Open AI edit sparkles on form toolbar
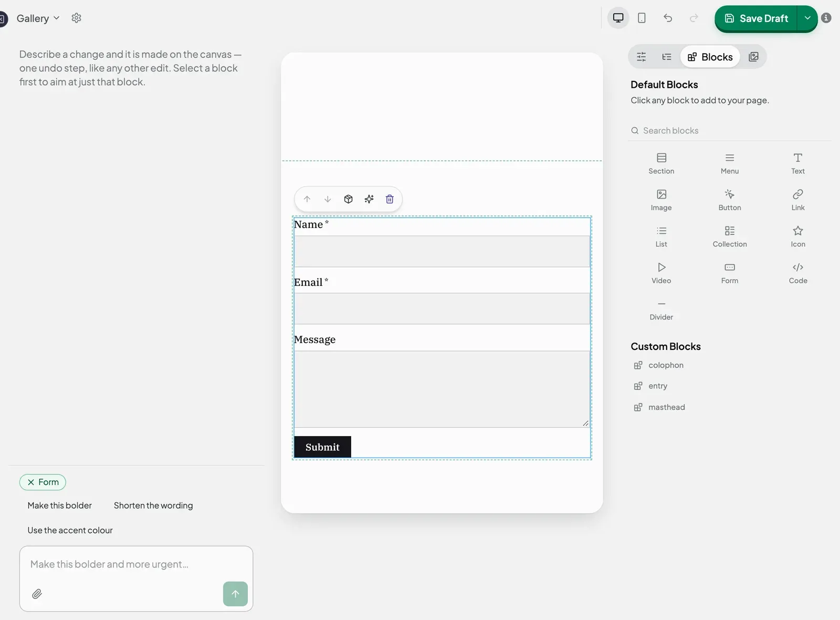The image size is (840, 620). pyautogui.click(x=369, y=199)
